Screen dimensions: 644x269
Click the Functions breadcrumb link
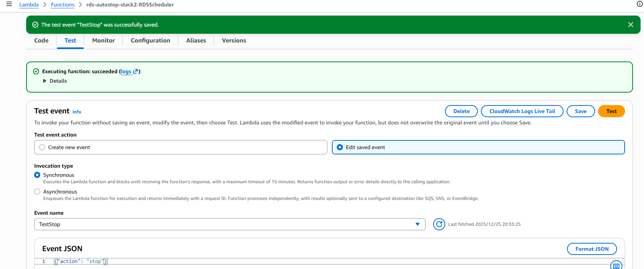point(63,5)
